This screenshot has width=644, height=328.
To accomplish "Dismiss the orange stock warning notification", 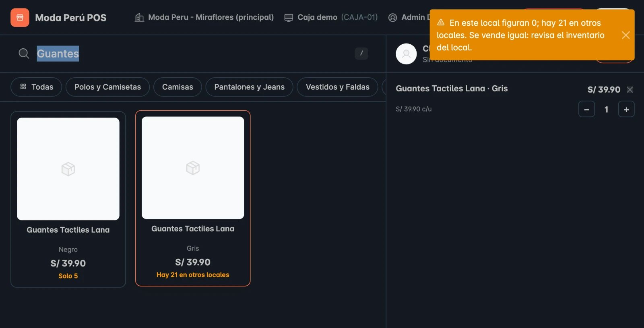I will coord(625,35).
